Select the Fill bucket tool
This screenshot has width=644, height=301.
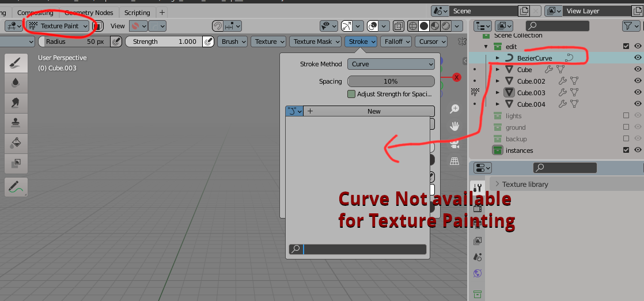coord(16,142)
